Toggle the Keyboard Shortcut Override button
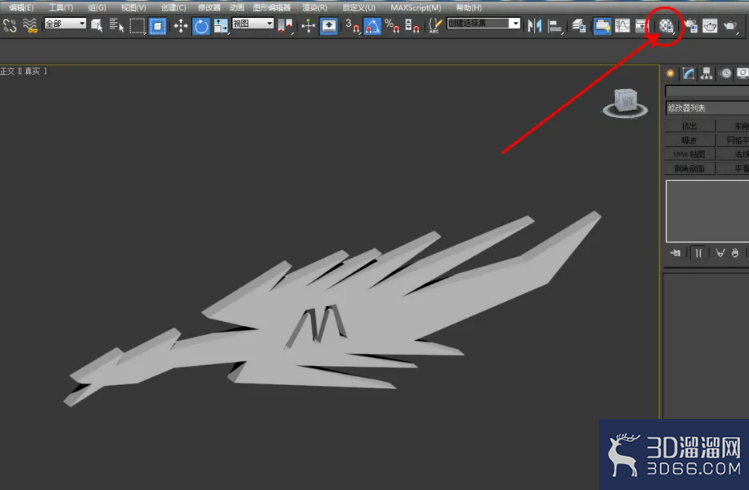 coord(329,26)
